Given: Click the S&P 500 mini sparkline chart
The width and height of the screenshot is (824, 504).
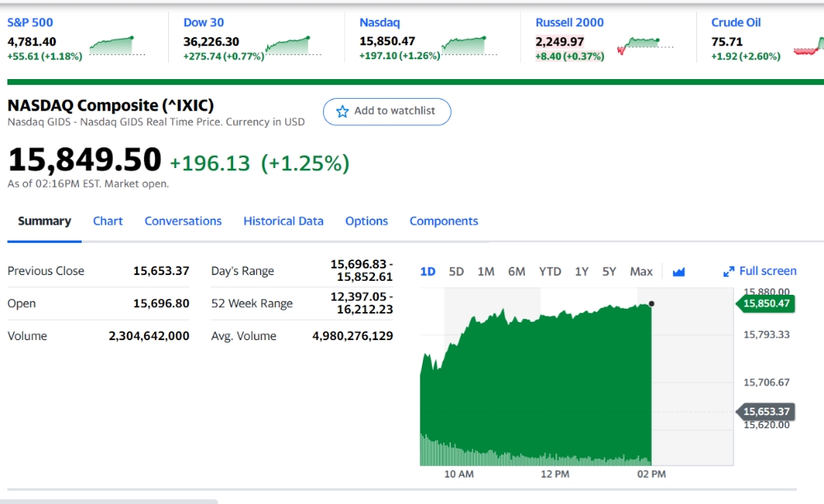Looking at the screenshot, I should click(x=117, y=45).
